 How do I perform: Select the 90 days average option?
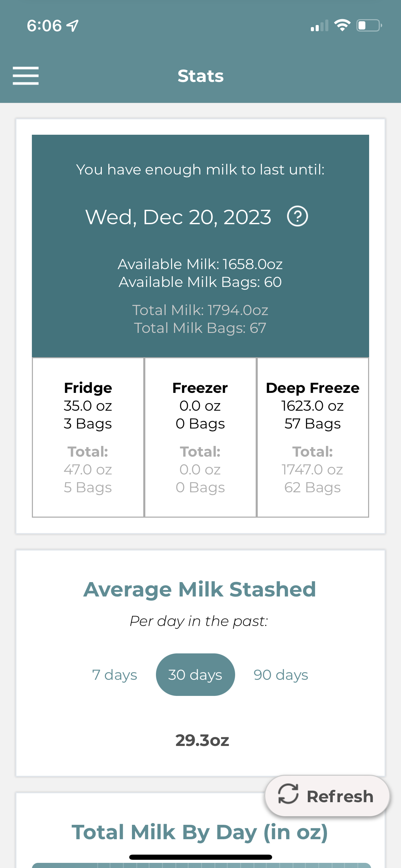coord(281,675)
